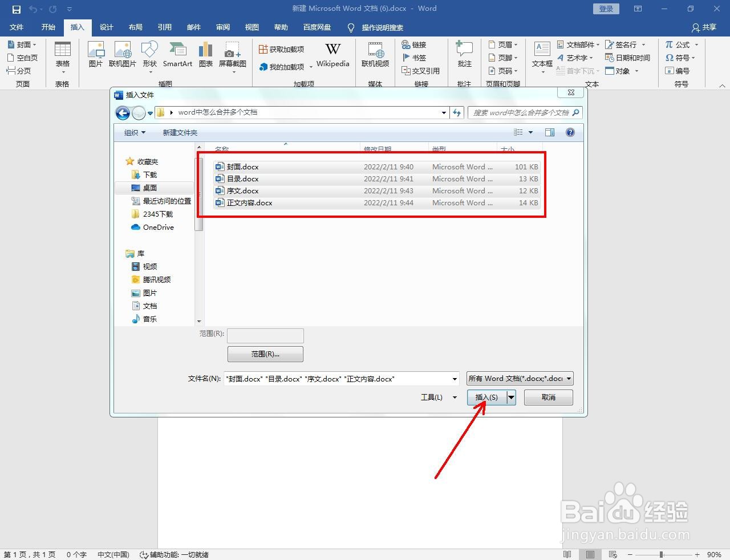
Task: Click the 编号 number symbol tool
Action: coord(678,71)
